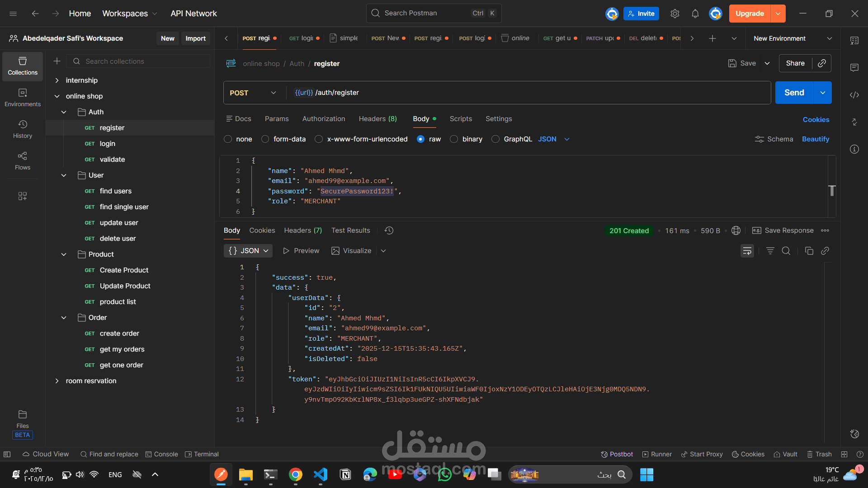Image resolution: width=868 pixels, height=488 pixels.
Task: Switch to the Scripts request tab
Action: (461, 119)
